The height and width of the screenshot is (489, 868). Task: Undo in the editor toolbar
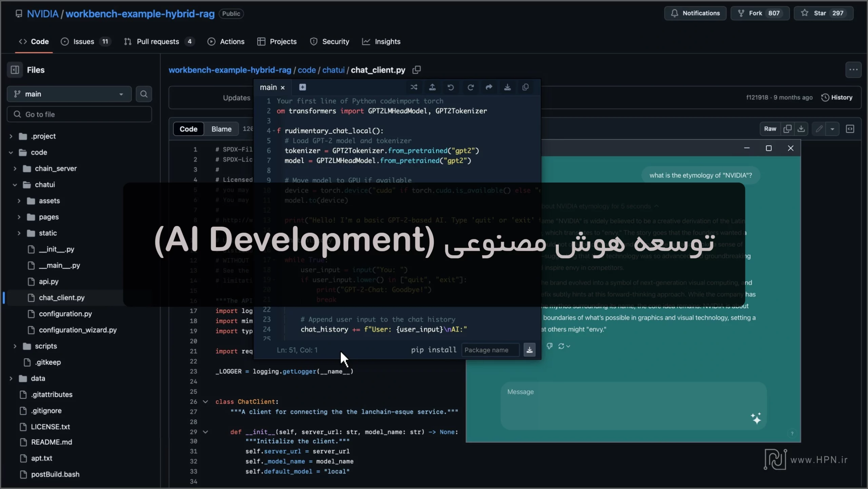tap(451, 87)
